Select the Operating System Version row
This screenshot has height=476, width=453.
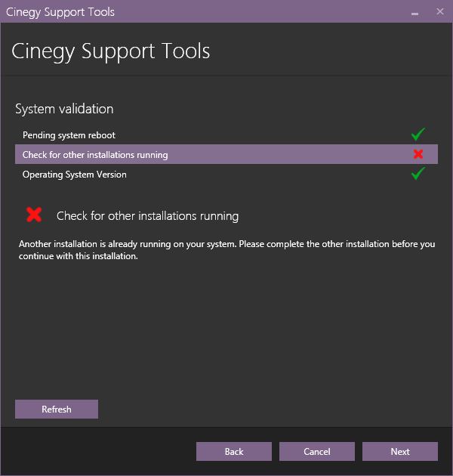tap(226, 175)
